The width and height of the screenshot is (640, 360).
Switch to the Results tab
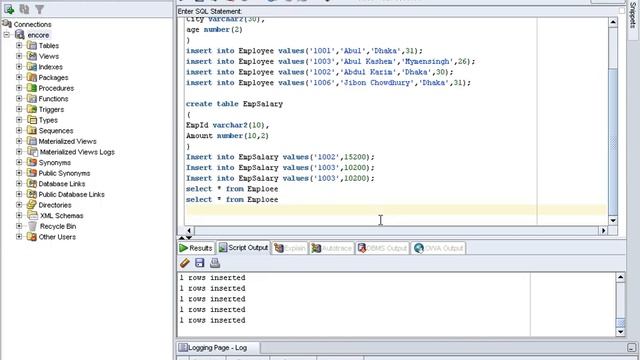click(x=196, y=248)
